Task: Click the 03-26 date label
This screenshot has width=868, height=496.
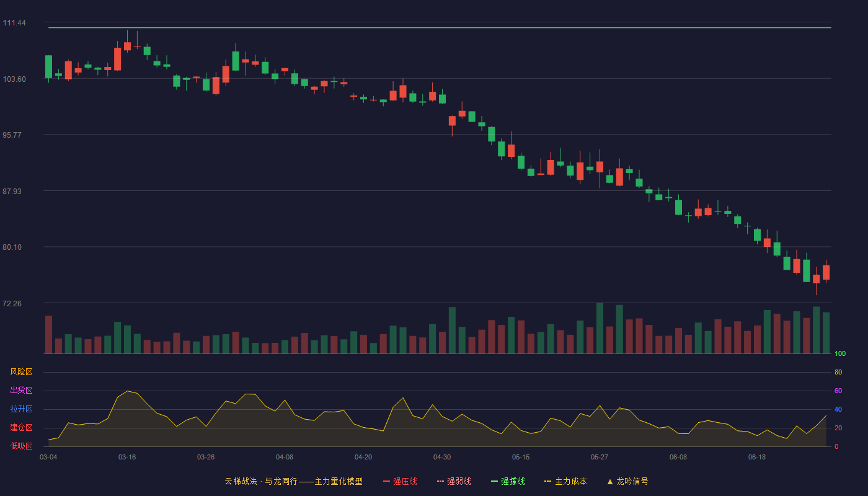Action: coord(206,457)
